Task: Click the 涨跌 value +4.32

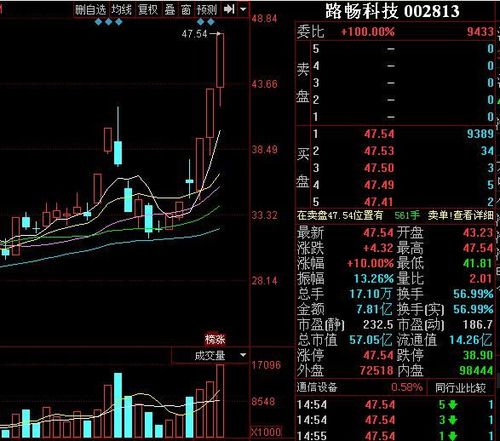Action: click(x=378, y=248)
